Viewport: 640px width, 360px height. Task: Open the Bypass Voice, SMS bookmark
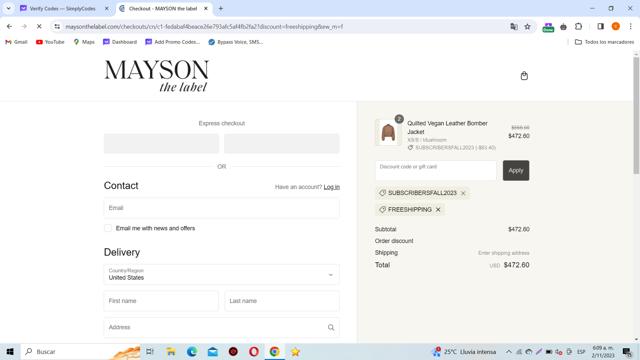click(x=236, y=42)
